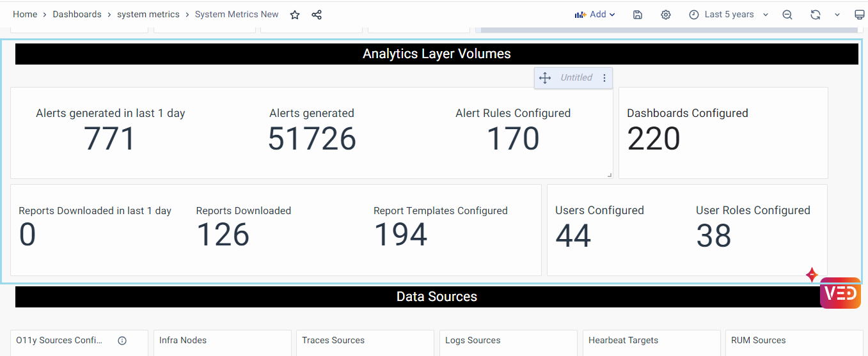The image size is (868, 356).
Task: Click the panel move handle icon
Action: 545,78
